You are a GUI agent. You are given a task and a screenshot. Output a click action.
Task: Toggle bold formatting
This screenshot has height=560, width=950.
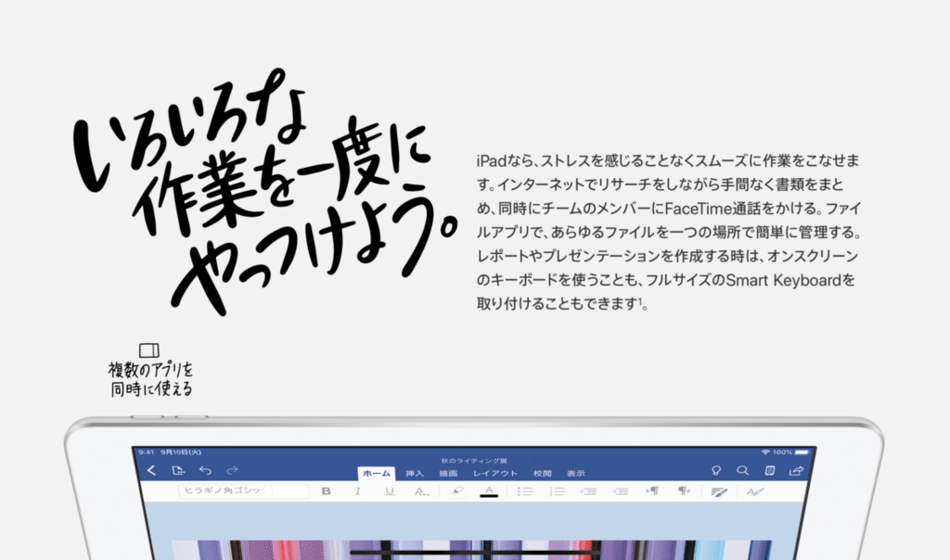pyautogui.click(x=326, y=491)
